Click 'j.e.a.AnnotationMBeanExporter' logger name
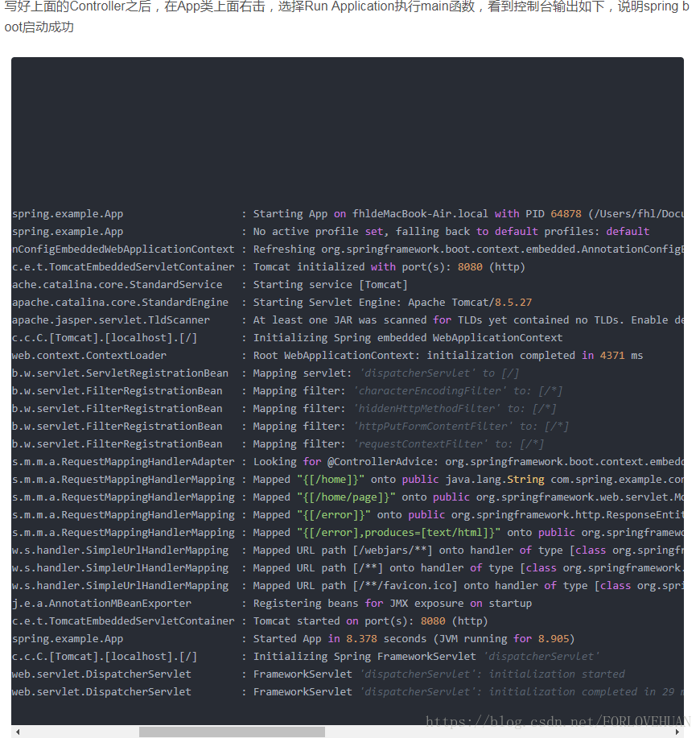 tap(101, 604)
